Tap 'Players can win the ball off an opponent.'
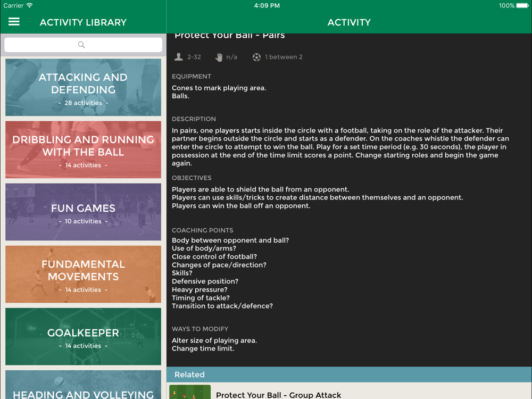Viewport: 532px width, 399px height. pyautogui.click(x=241, y=205)
